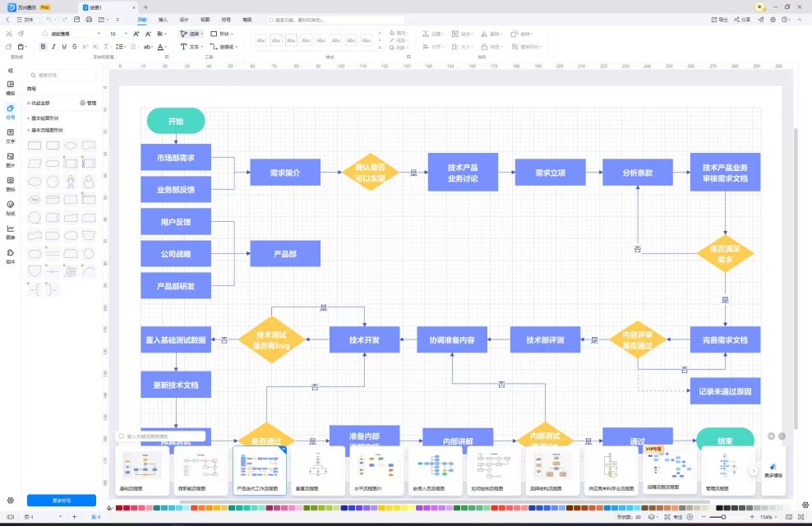Select the format painter brush
This screenshot has height=526, width=812.
click(21, 34)
